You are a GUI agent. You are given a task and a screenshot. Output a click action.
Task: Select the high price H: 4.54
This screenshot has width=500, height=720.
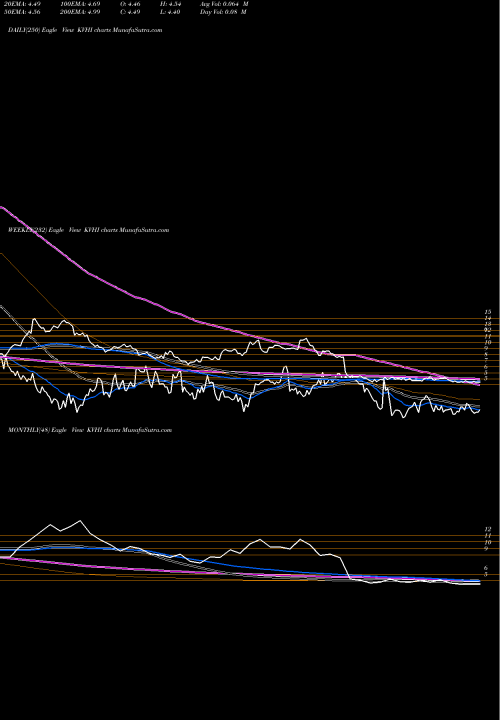pos(168,4)
